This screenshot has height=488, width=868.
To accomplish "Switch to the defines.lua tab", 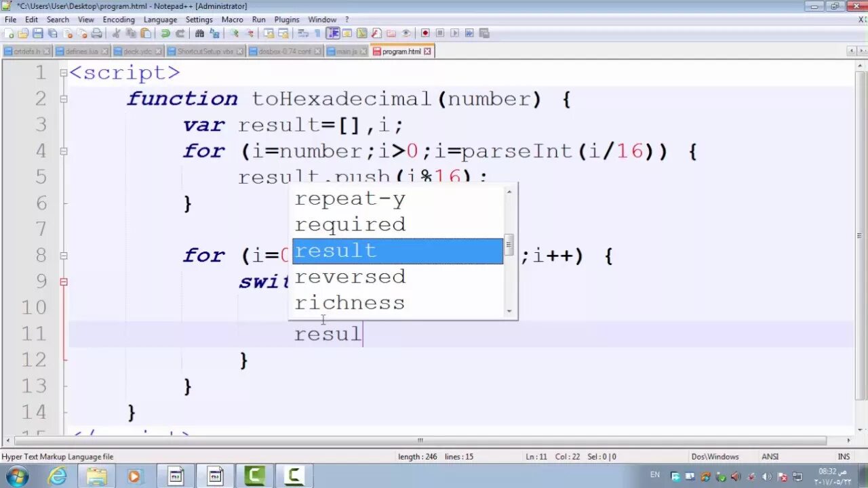I will tap(81, 52).
